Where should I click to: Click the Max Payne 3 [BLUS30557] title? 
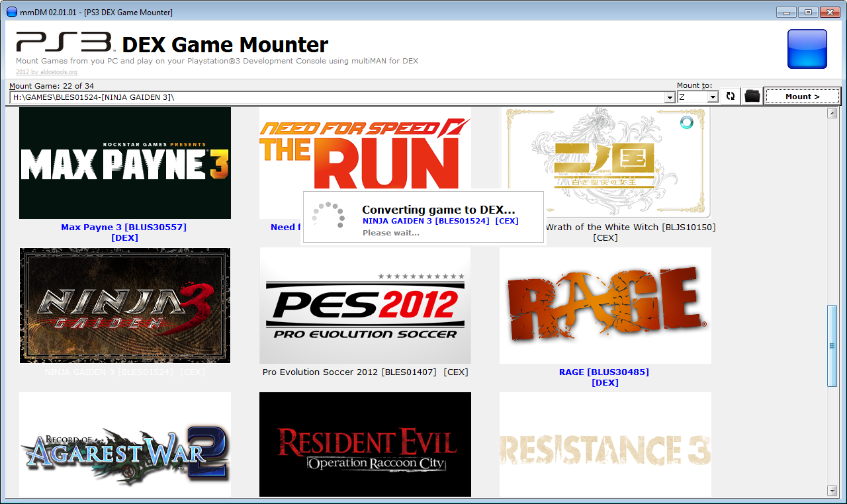124,227
